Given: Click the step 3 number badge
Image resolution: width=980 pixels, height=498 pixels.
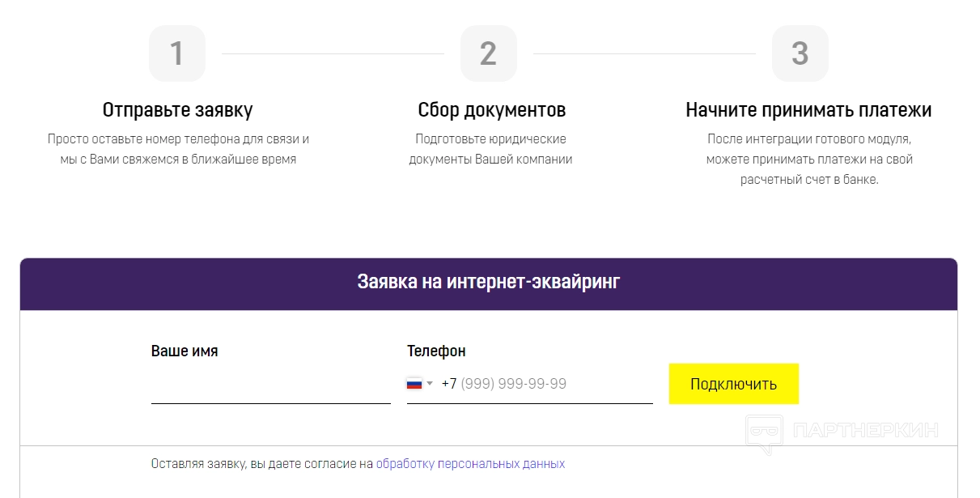Looking at the screenshot, I should point(800,53).
